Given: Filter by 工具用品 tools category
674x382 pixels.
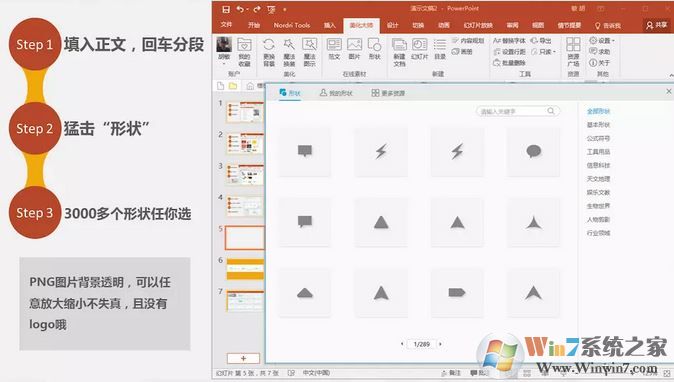Looking at the screenshot, I should [x=598, y=152].
